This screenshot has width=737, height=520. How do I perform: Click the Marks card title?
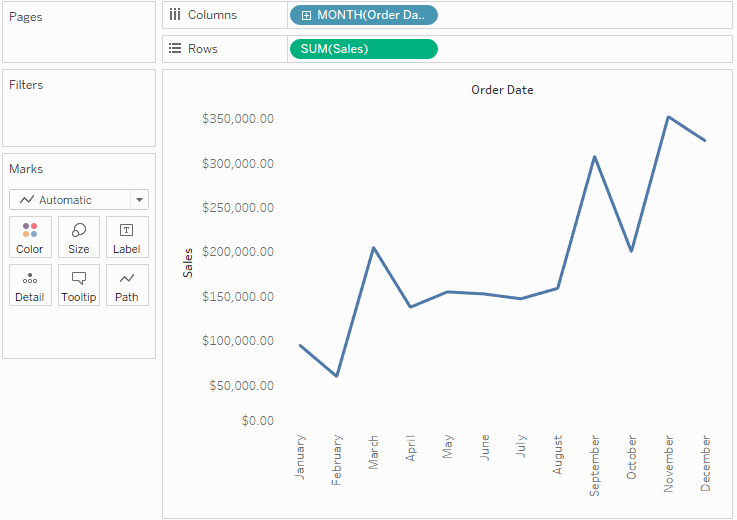(x=26, y=169)
